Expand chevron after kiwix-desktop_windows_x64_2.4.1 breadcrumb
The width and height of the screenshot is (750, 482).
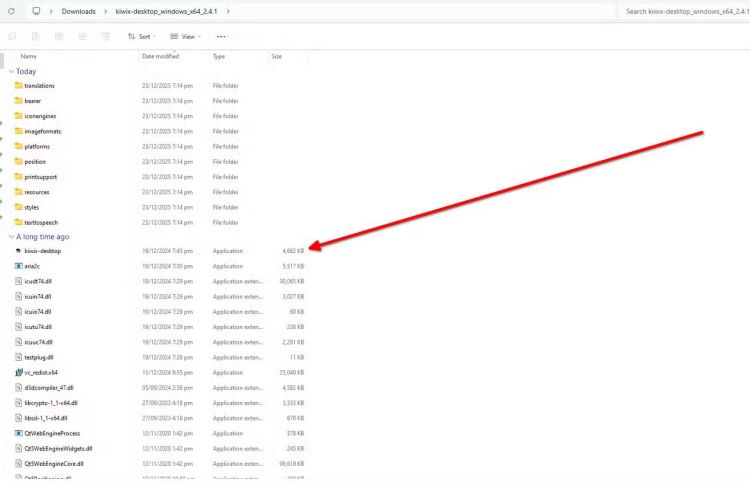pyautogui.click(x=228, y=11)
